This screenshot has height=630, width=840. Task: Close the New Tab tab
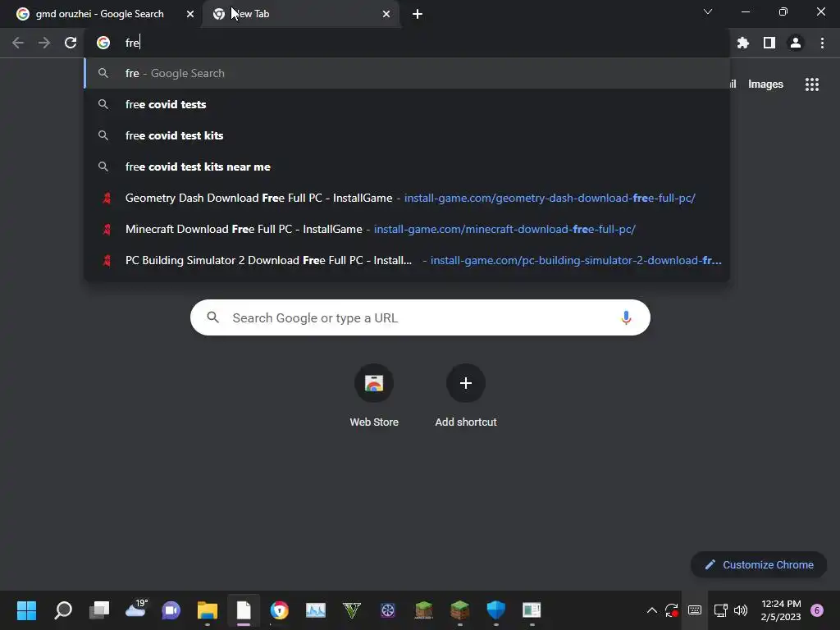[386, 14]
